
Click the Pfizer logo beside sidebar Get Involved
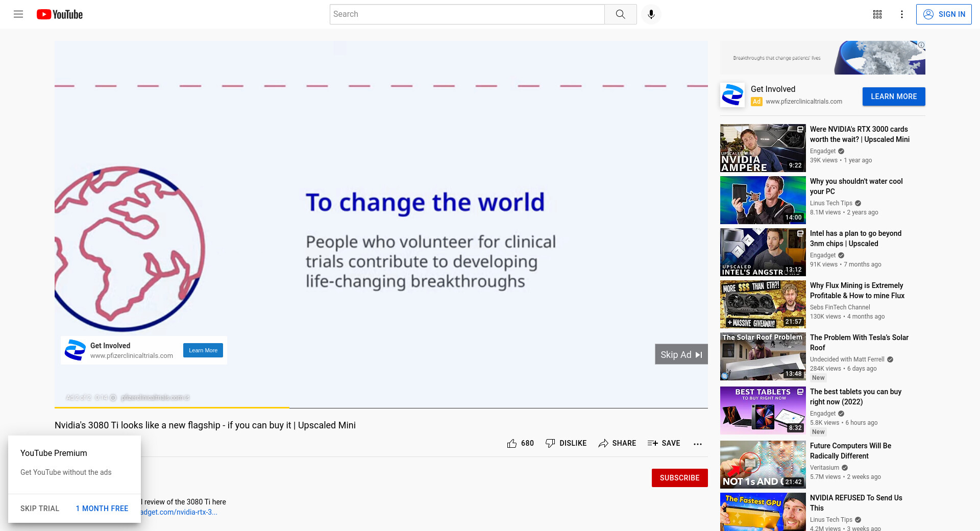tap(732, 95)
